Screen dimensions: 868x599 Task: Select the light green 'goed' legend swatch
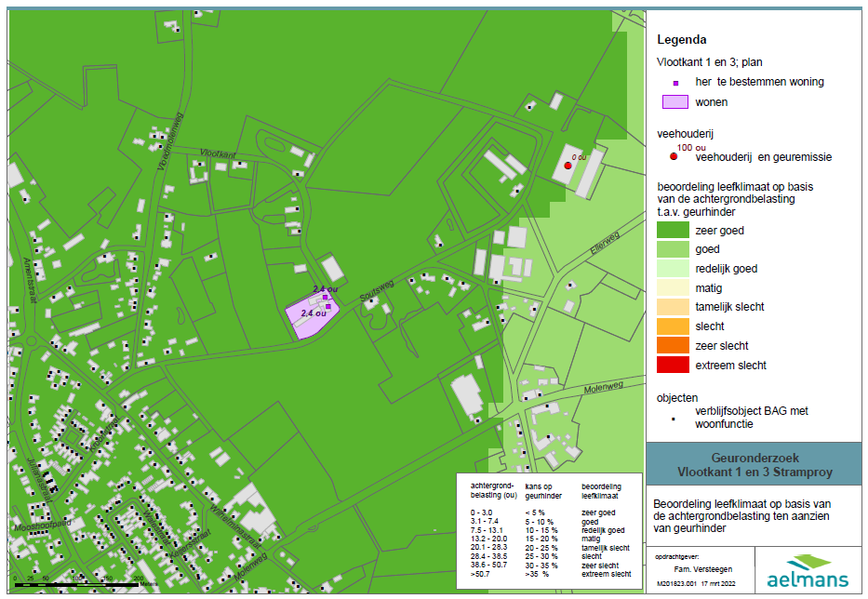[673, 249]
